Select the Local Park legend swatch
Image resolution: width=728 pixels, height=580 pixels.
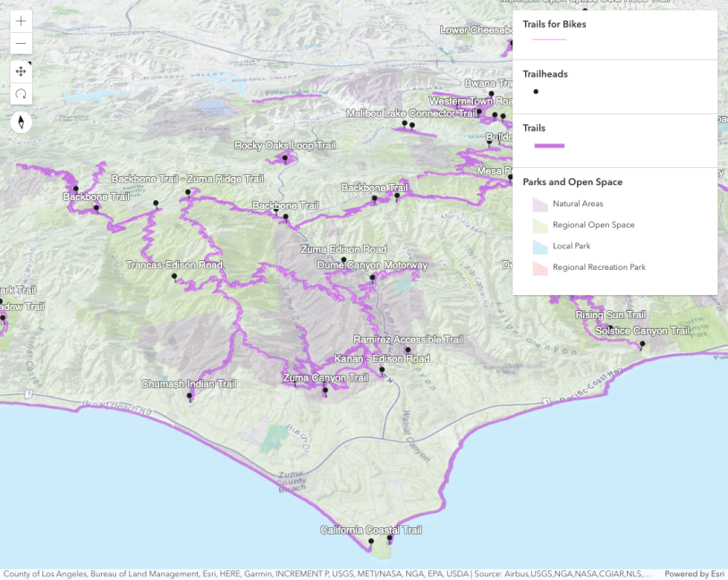pos(539,246)
